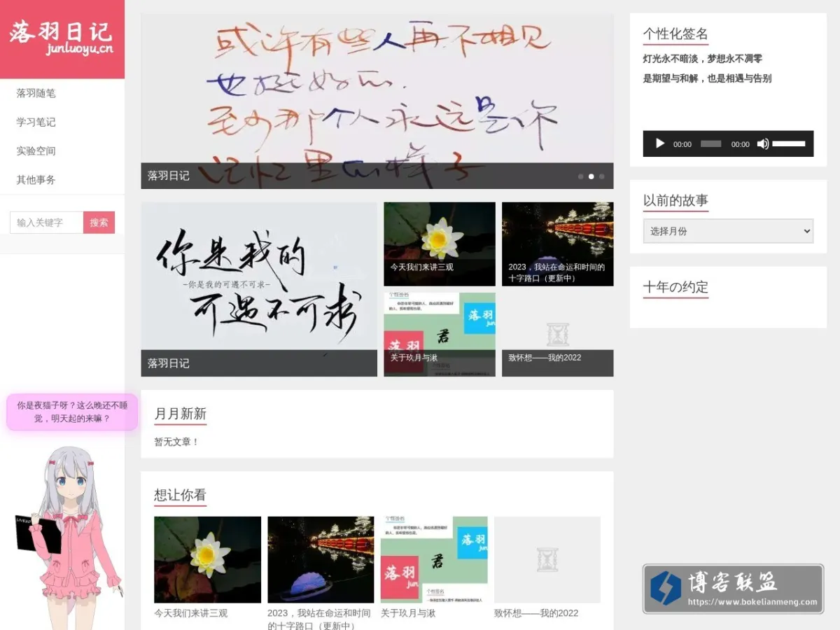Play the audio in the signature widget
The image size is (840, 630).
click(659, 144)
